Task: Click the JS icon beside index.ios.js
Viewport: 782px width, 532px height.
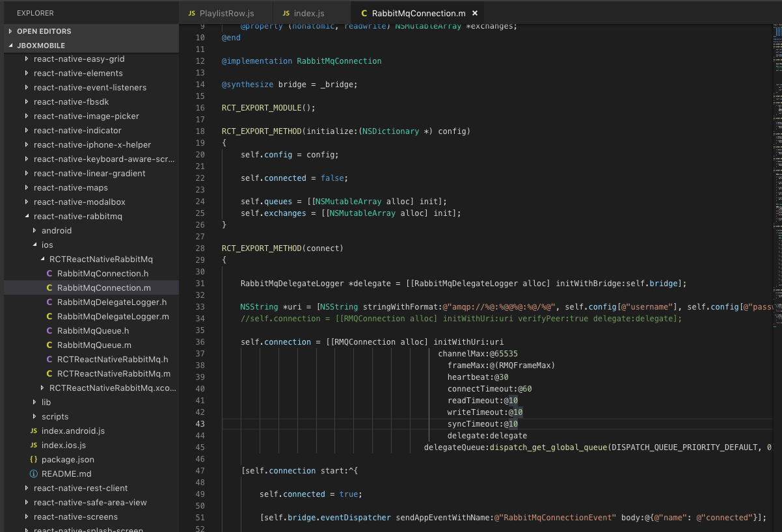Action: pos(33,445)
